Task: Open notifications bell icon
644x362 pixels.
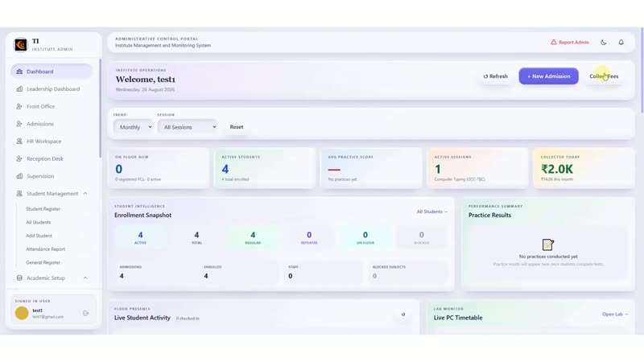Action: click(x=621, y=43)
